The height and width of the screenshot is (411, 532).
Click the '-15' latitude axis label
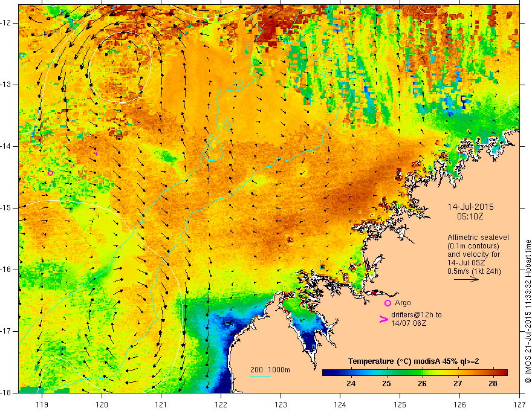(x=6, y=208)
